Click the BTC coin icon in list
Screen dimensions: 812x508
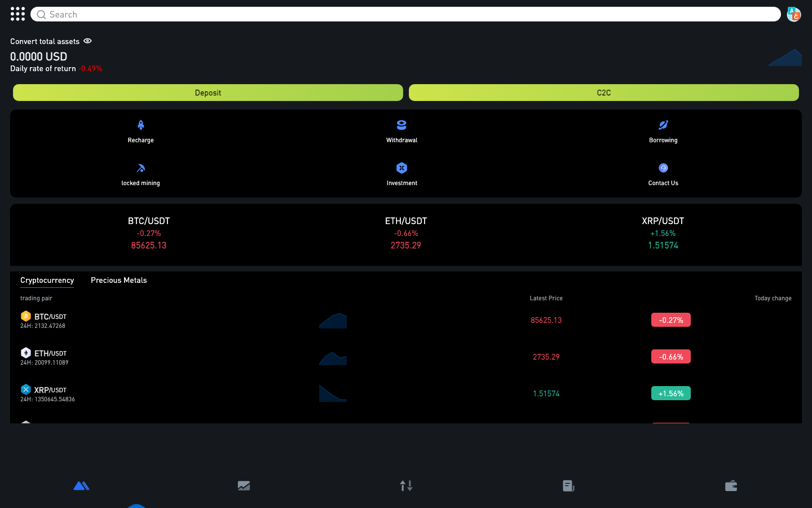[26, 316]
